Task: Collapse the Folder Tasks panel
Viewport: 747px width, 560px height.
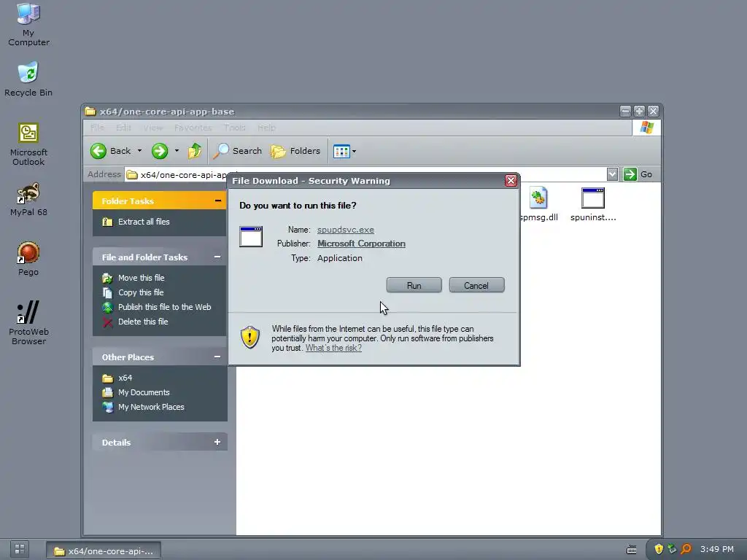Action: click(x=217, y=201)
